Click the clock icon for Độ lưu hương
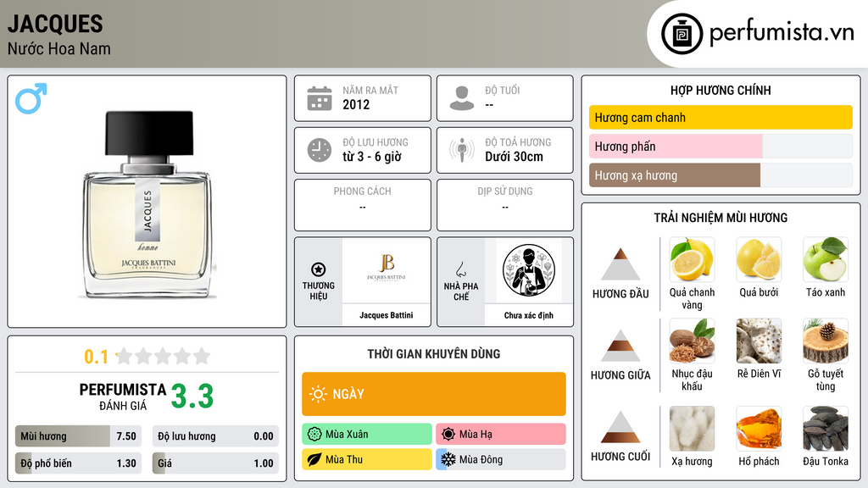This screenshot has width=868, height=488. 320,150
